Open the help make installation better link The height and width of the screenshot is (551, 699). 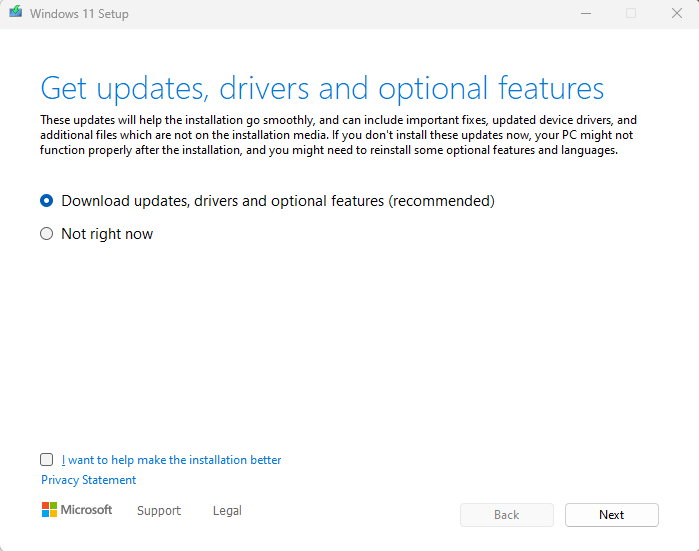171,460
